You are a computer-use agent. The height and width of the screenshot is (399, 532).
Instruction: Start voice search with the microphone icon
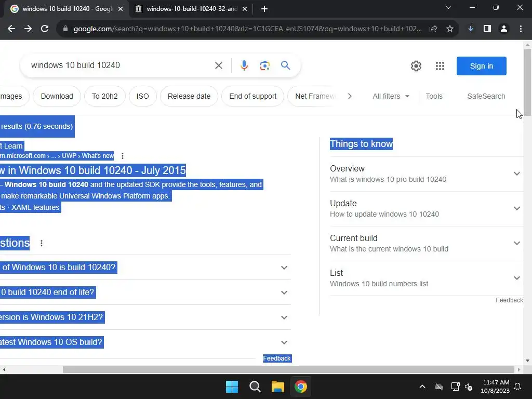(244, 65)
